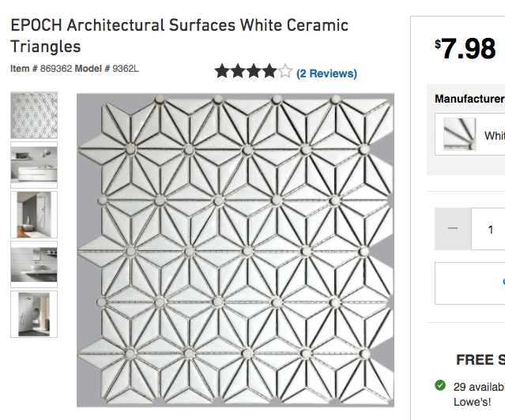Show the vessel sink photo thumbnail

[x=33, y=264]
